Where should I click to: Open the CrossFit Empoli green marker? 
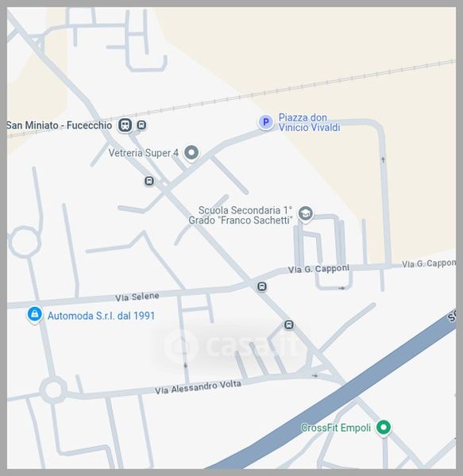(x=384, y=428)
